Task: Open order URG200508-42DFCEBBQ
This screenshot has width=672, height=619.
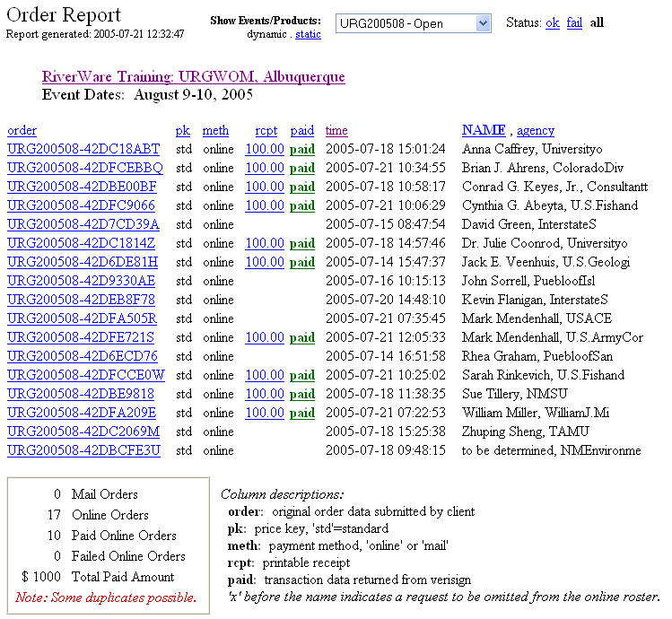Action: [85, 168]
